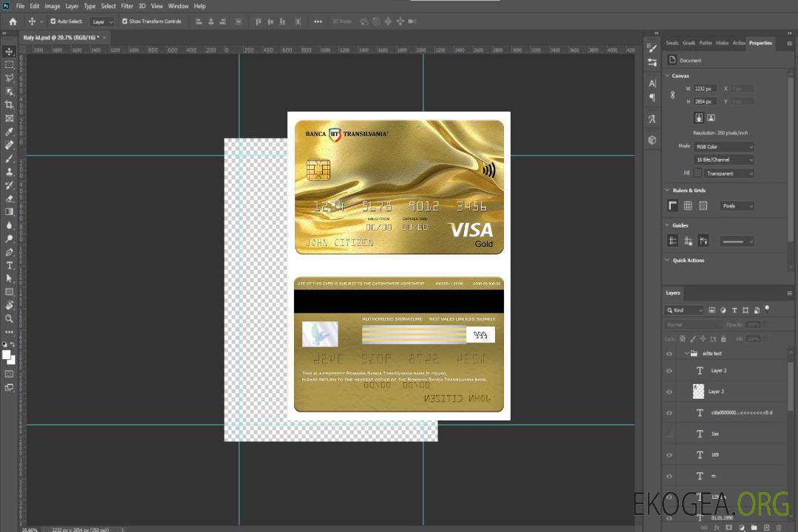798x532 pixels.
Task: Open the guide line style dropdown
Action: click(737, 242)
